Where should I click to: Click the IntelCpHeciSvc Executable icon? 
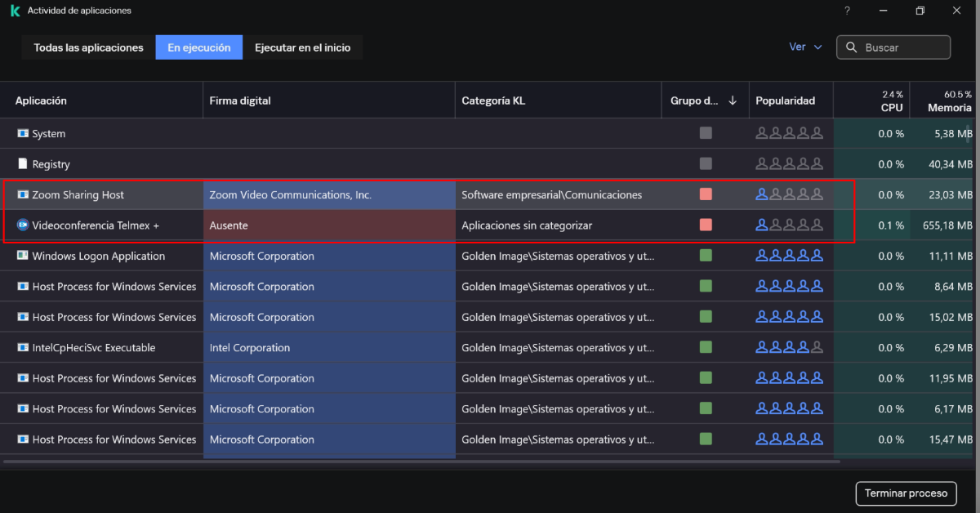pos(23,347)
